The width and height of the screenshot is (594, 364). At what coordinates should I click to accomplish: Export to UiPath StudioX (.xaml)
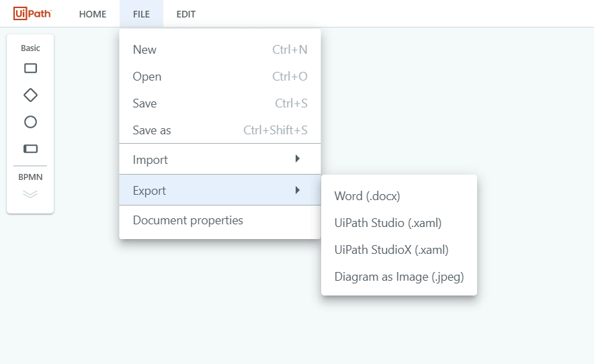point(399,250)
